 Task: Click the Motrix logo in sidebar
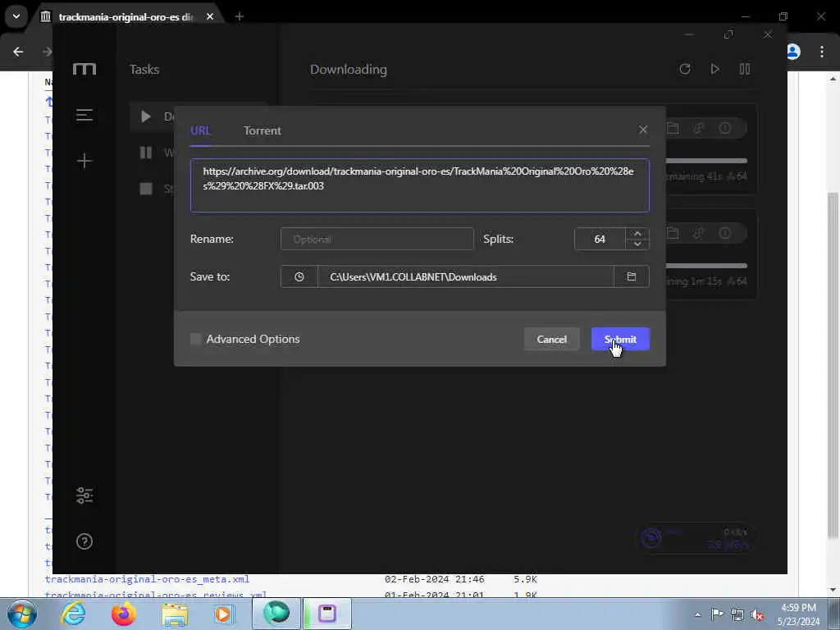84,69
